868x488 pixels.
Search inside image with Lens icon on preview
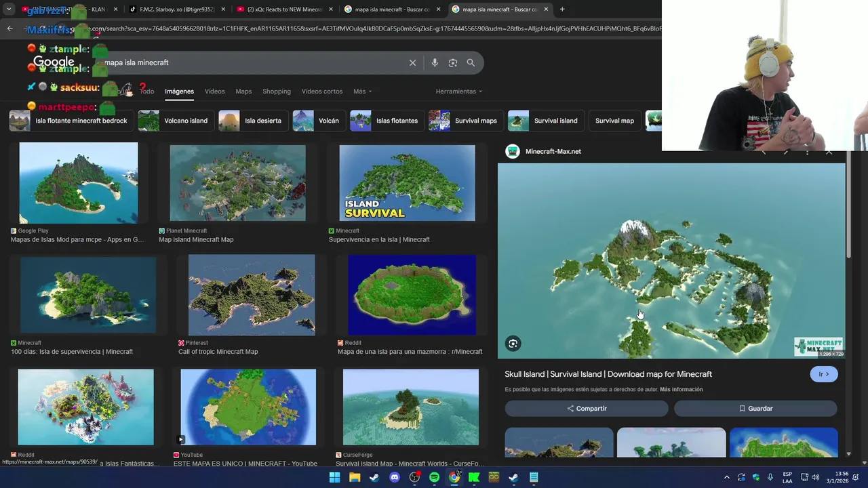pyautogui.click(x=513, y=344)
